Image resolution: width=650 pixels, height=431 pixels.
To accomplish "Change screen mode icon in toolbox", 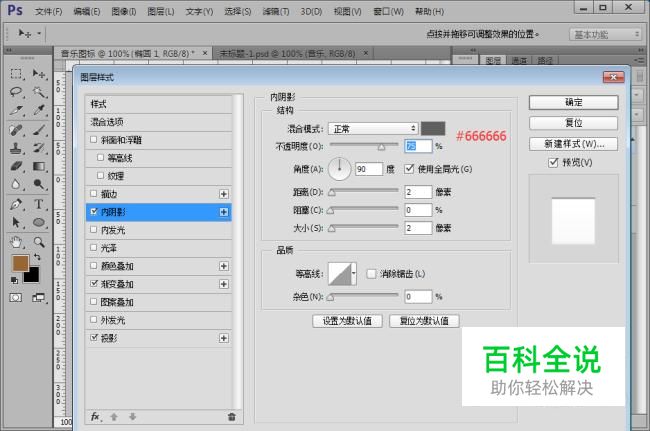I will coord(39,298).
